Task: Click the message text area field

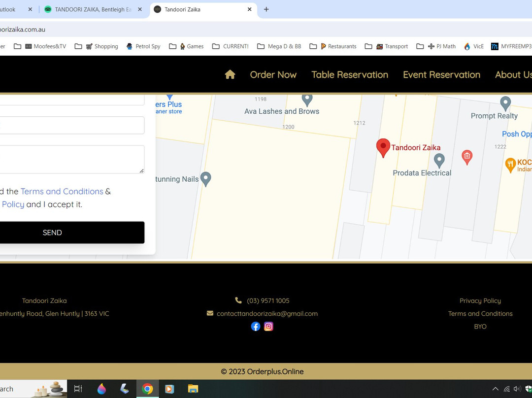Action: (x=71, y=159)
